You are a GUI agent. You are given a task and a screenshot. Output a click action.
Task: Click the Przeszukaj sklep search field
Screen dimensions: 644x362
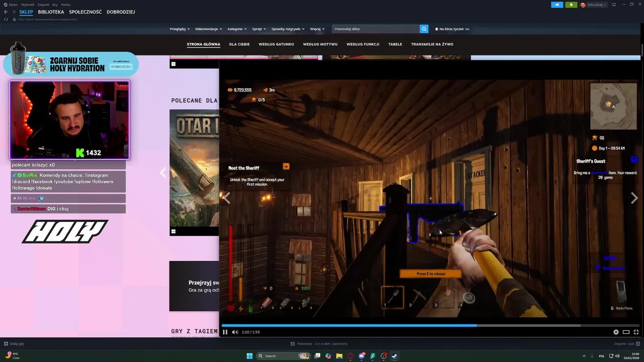[376, 29]
